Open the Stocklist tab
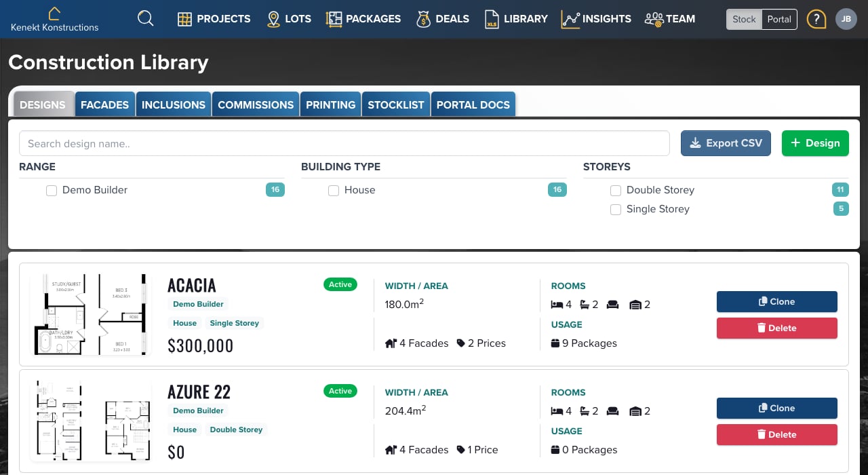 click(x=396, y=104)
